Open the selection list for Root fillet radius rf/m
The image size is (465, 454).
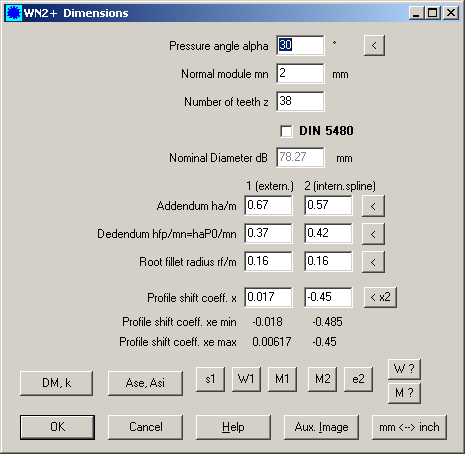pos(373,262)
